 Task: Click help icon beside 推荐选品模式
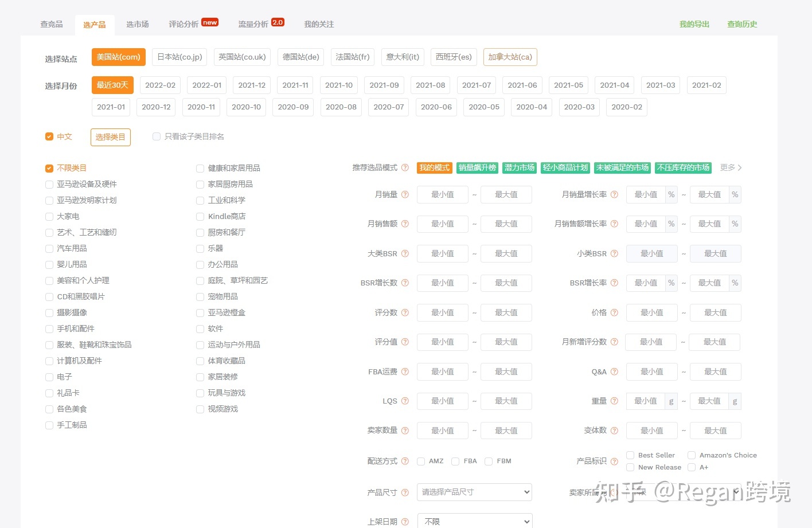pyautogui.click(x=405, y=168)
